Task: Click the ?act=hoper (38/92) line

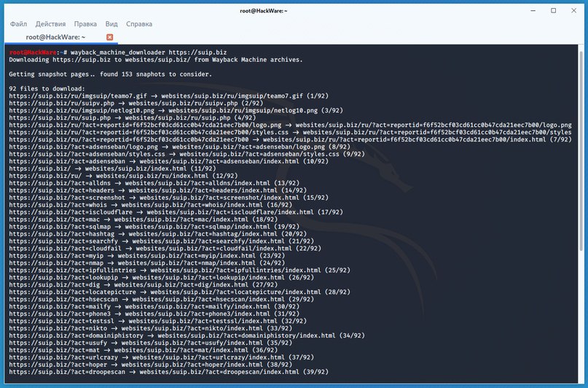Action: click(150, 365)
